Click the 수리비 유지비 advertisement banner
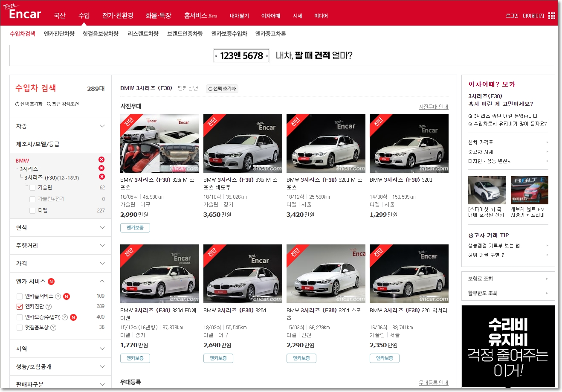562x392 pixels. coord(508,346)
